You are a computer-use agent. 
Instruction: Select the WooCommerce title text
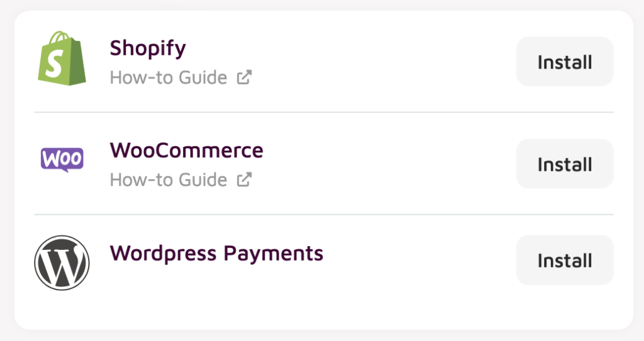tap(186, 150)
